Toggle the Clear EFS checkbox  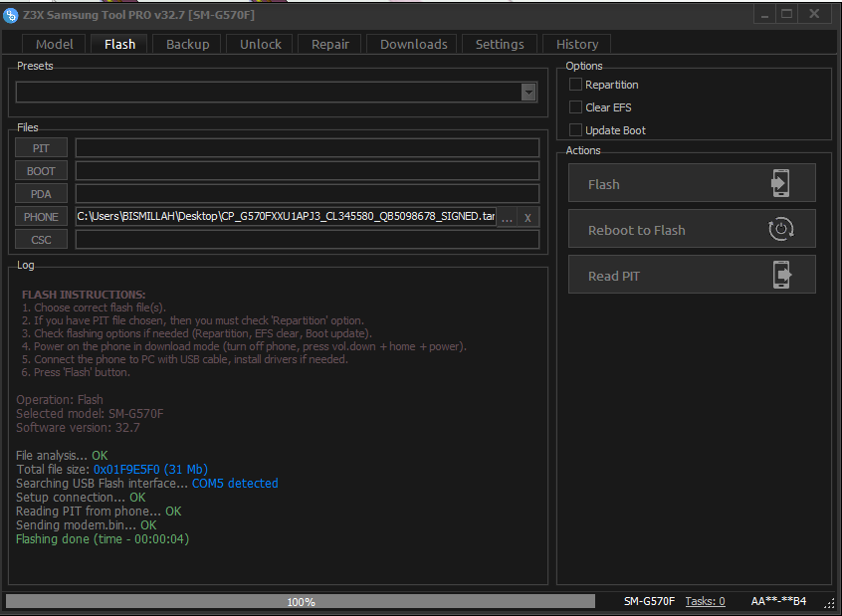click(575, 107)
